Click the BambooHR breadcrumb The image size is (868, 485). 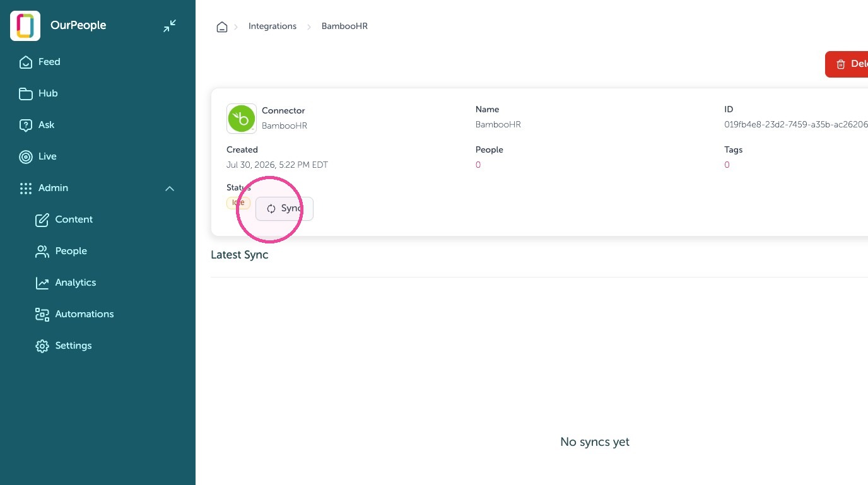pyautogui.click(x=344, y=26)
